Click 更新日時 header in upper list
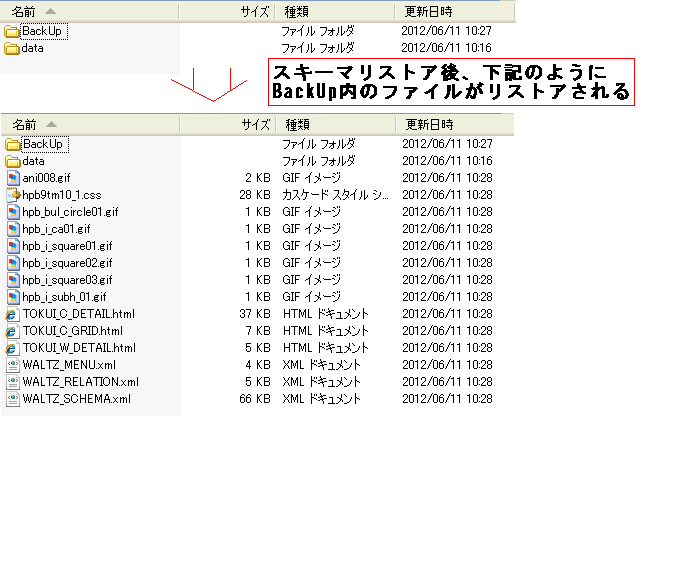Screen dimensions: 681x586 pyautogui.click(x=428, y=12)
